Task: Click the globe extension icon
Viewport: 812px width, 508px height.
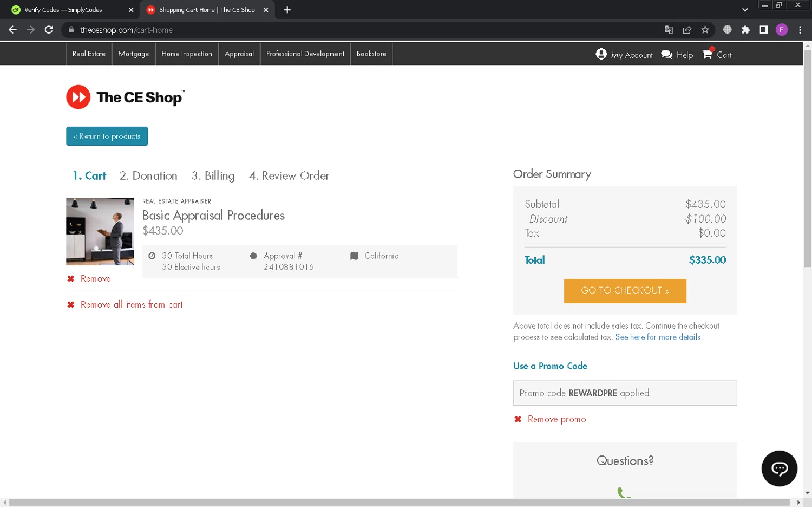Action: tap(728, 30)
